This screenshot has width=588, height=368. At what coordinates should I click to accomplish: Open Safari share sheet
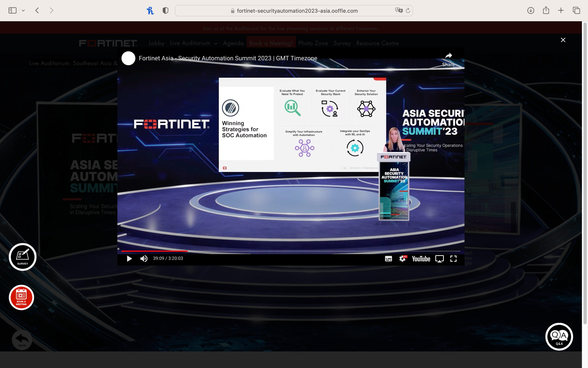(546, 10)
